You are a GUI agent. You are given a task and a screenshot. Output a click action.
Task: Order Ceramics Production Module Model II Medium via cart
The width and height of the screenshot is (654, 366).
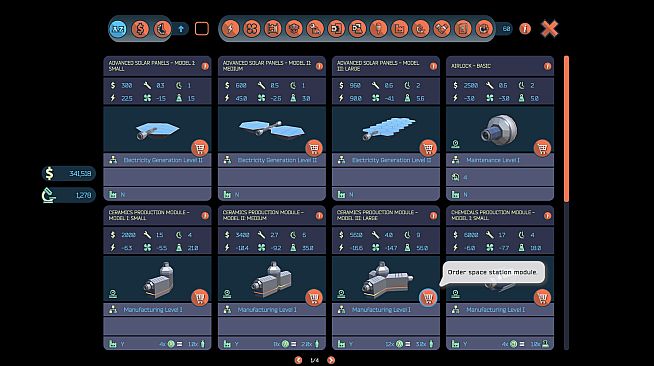(314, 297)
